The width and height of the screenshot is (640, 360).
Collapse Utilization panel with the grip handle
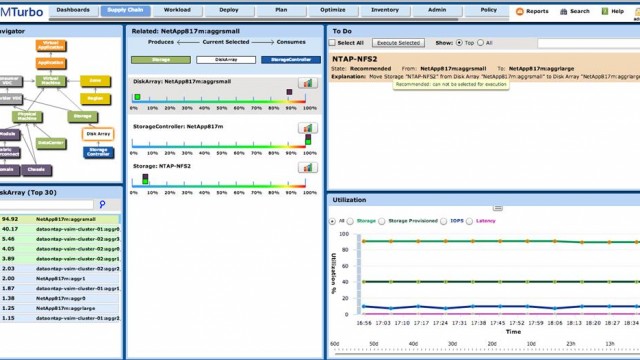[498, 208]
